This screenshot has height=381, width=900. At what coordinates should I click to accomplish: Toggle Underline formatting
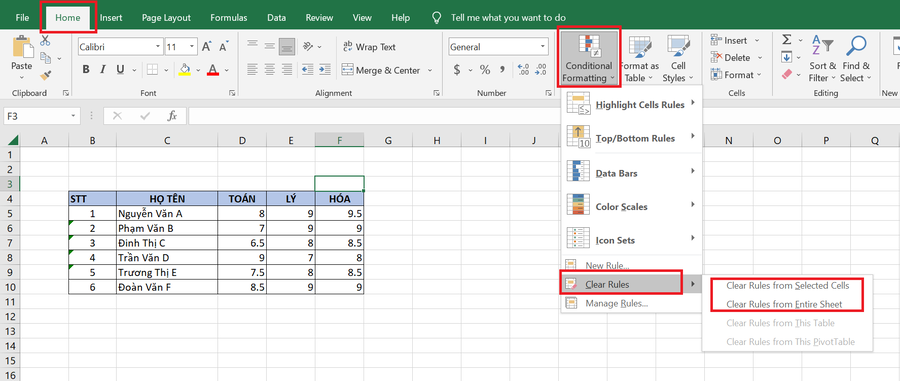pyautogui.click(x=120, y=70)
